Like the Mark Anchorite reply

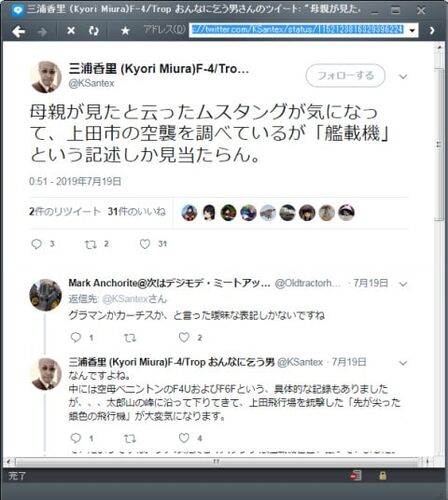pos(184,337)
